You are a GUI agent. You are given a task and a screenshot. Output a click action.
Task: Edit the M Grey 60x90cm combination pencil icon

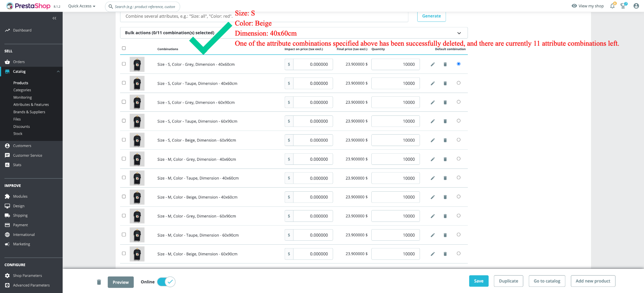point(433,216)
